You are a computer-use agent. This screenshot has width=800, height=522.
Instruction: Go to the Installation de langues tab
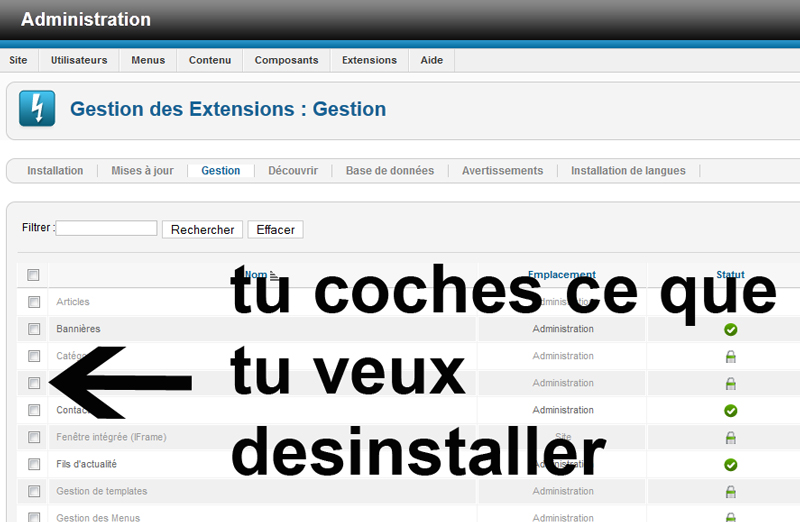coord(628,171)
